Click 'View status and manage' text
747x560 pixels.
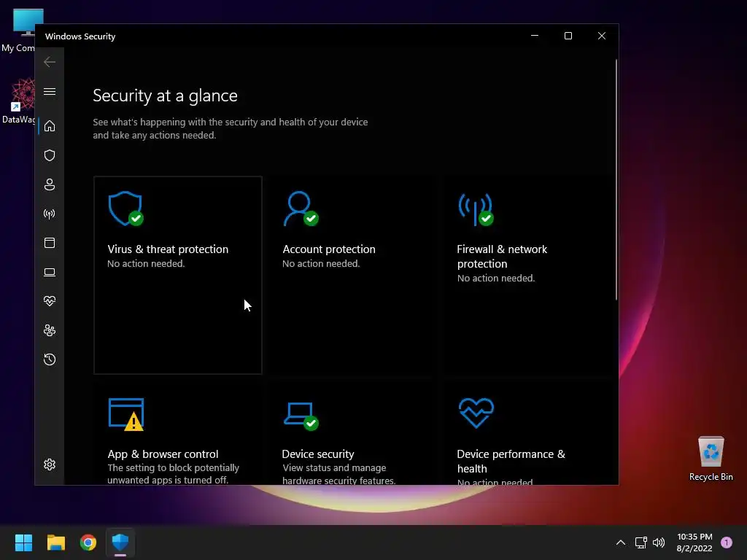(334, 467)
